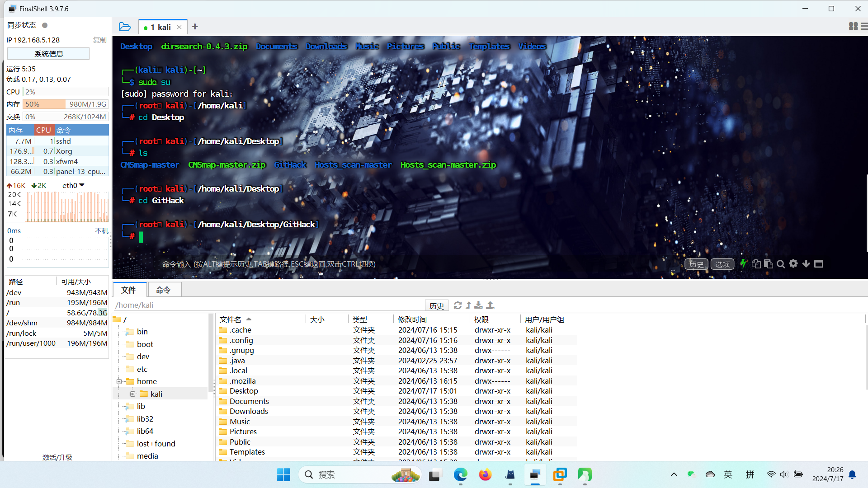Open terminal settings gear icon
This screenshot has height=488, width=868.
pos(793,264)
